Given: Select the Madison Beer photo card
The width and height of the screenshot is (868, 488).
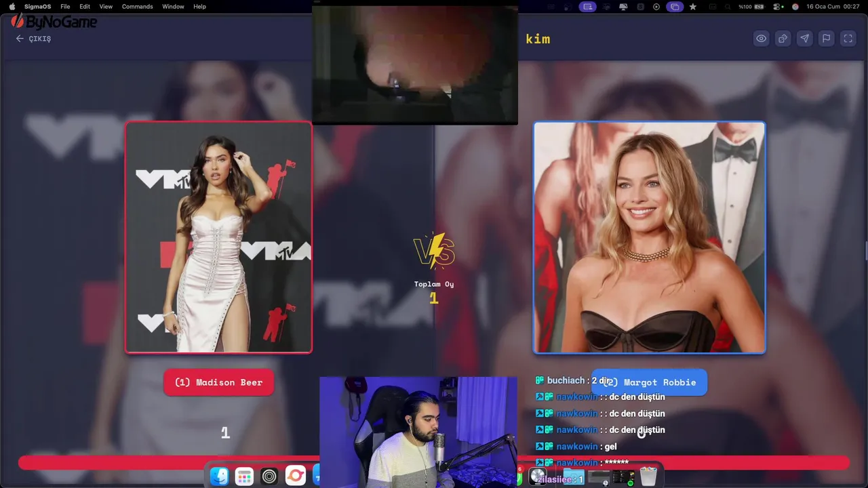Looking at the screenshot, I should [218, 237].
